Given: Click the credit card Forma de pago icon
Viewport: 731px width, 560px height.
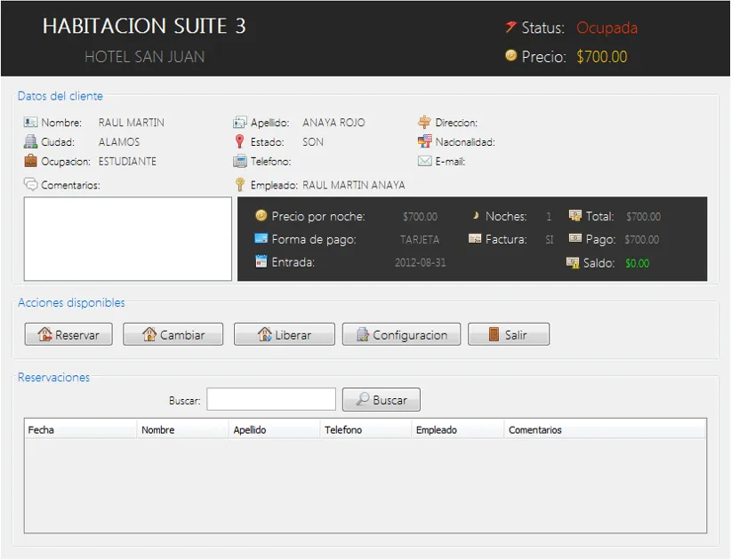Looking at the screenshot, I should pos(261,238).
